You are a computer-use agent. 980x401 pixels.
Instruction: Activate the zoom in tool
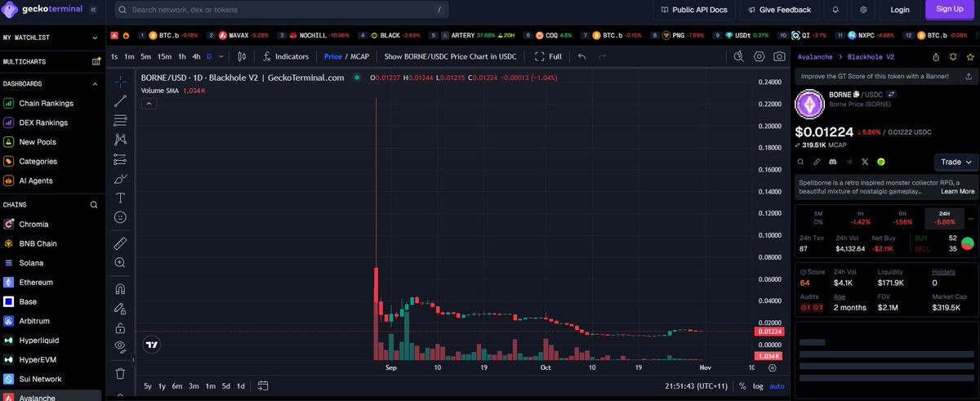click(120, 263)
